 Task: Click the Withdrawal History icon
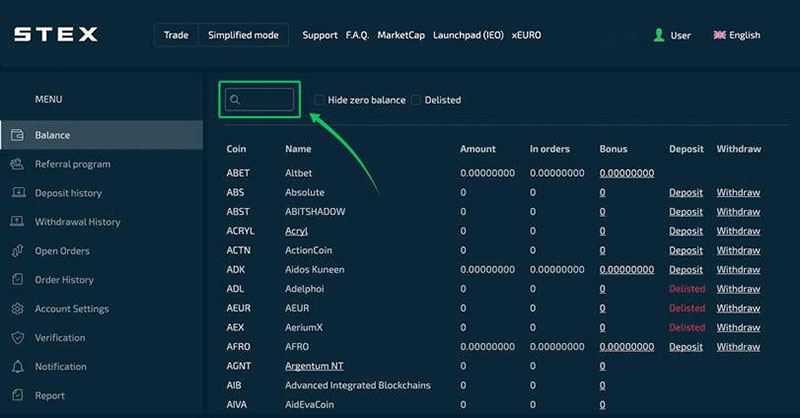(x=17, y=222)
